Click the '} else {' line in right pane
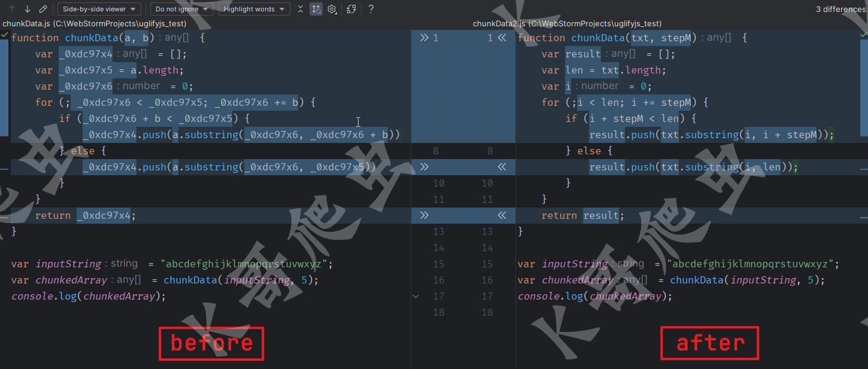The image size is (868, 369). tap(589, 151)
